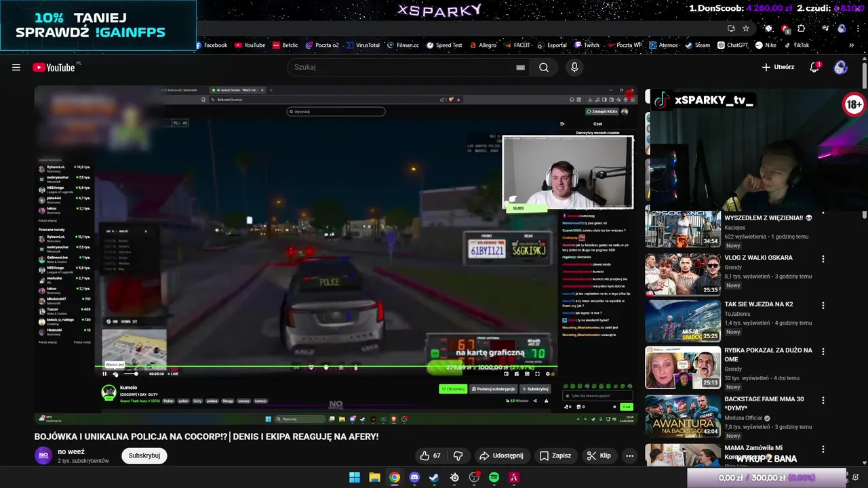Screen dimensions: 868x488
Task: Open the VirusTotal bookmark
Action: pyautogui.click(x=363, y=45)
